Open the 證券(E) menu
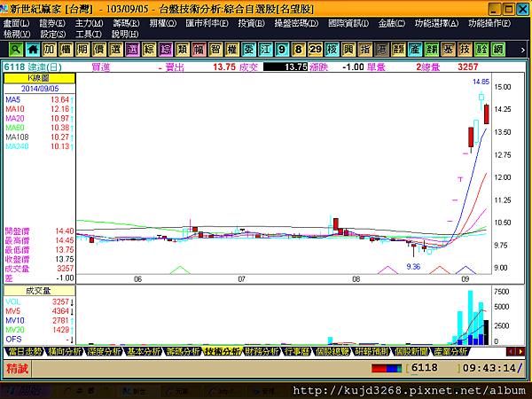 click(x=52, y=23)
